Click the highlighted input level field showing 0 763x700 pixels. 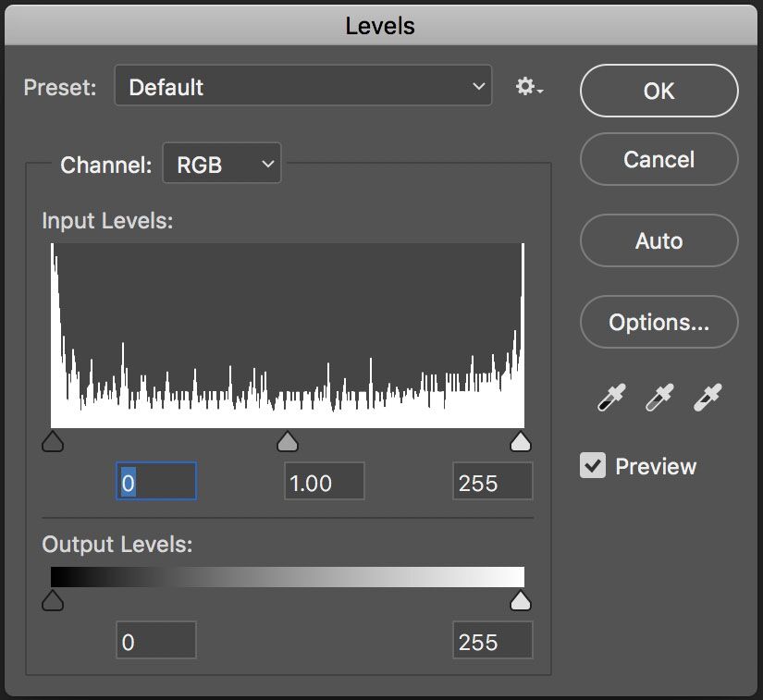[x=155, y=481]
